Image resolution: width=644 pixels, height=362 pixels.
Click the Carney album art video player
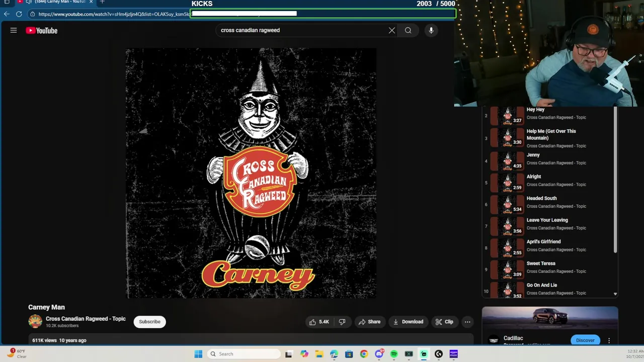pyautogui.click(x=251, y=173)
